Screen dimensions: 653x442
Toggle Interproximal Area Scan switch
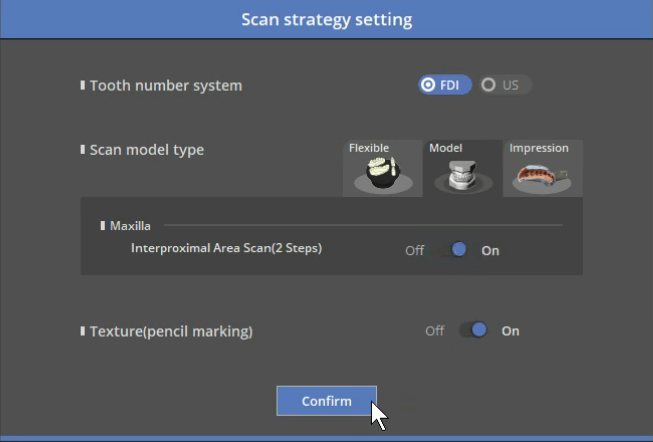point(452,250)
